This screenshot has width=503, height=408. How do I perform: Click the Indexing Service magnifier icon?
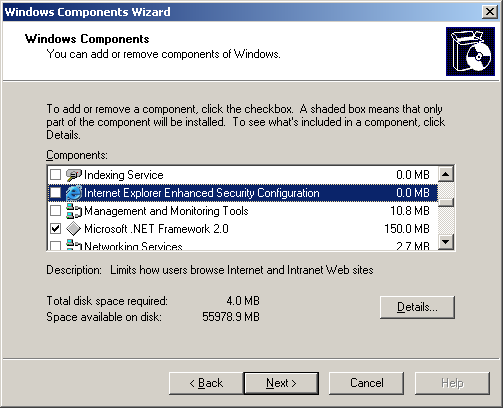pyautogui.click(x=73, y=175)
